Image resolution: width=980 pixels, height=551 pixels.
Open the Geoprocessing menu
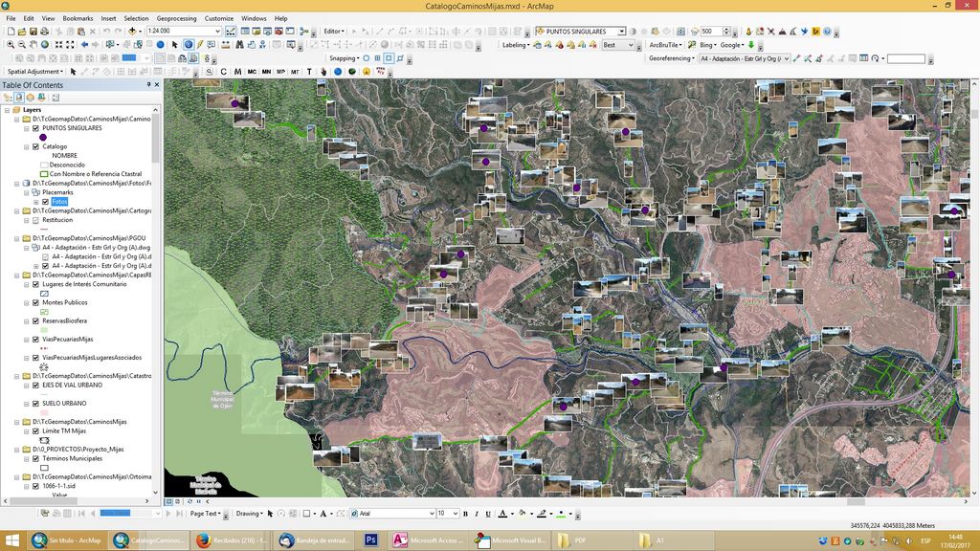(176, 18)
